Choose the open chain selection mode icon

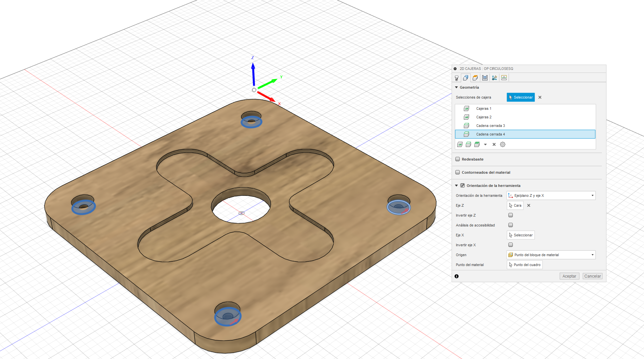coord(468,144)
